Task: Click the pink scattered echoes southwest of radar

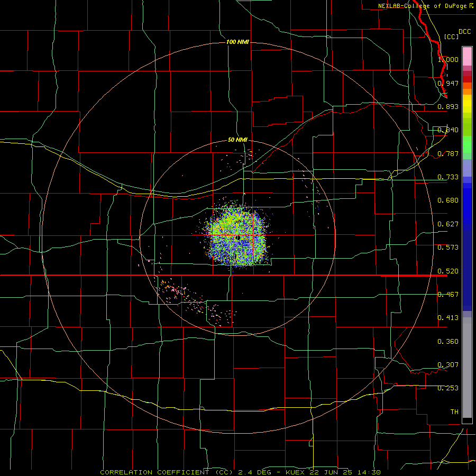Action: 194,302
